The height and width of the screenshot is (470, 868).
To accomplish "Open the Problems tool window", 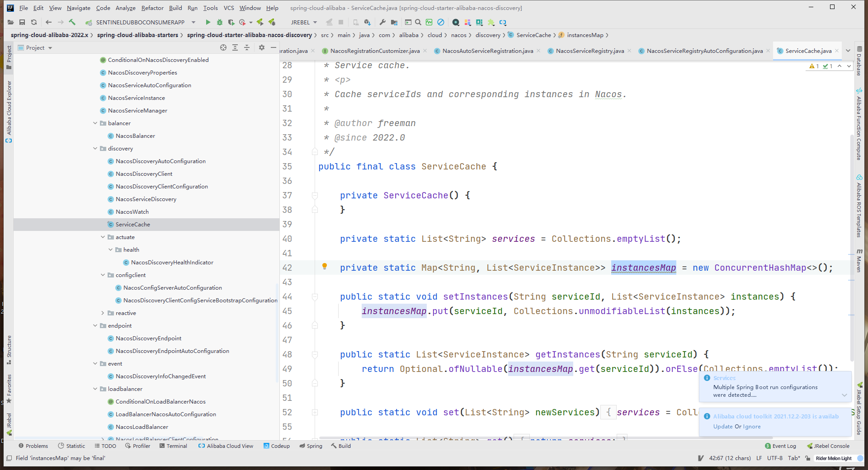I will tap(33, 446).
